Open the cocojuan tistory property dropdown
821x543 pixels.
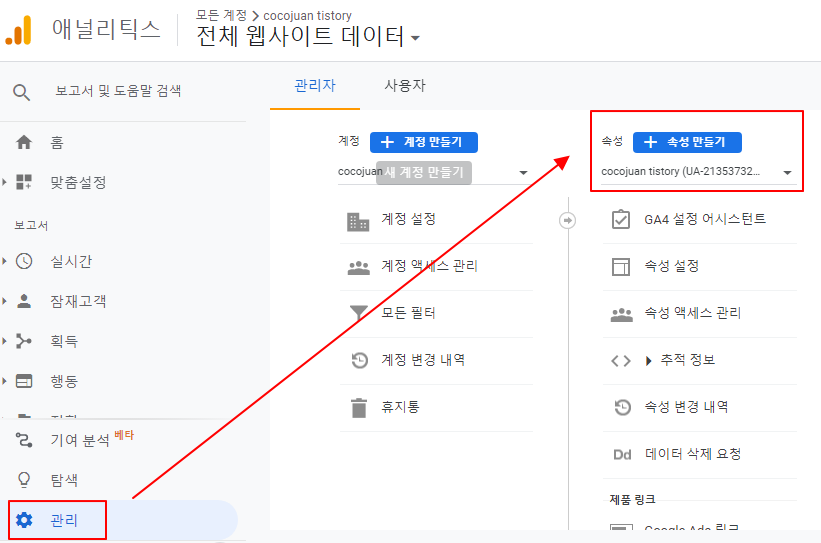[x=698, y=172]
